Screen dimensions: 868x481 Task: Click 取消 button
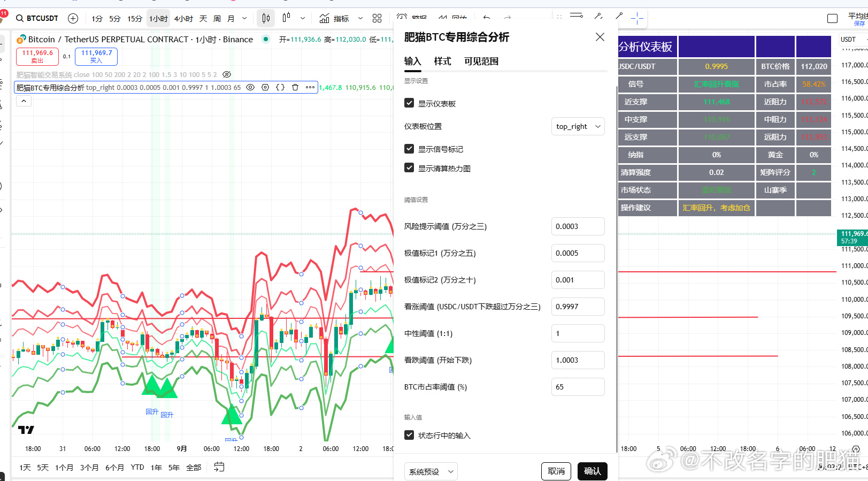coord(556,471)
